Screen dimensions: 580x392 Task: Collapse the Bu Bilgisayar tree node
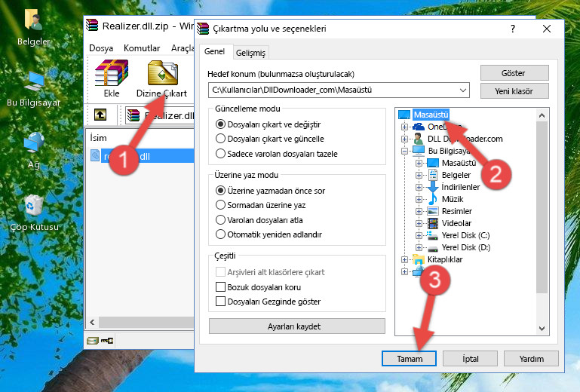(404, 151)
